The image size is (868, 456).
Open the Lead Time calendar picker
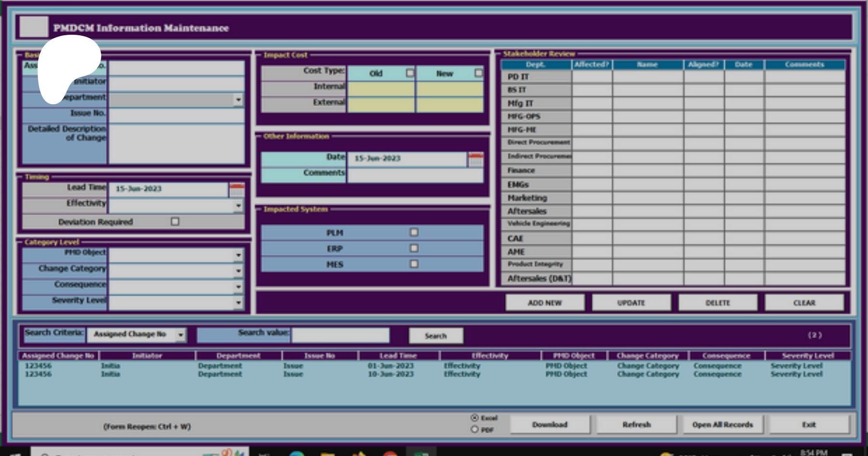[237, 190]
